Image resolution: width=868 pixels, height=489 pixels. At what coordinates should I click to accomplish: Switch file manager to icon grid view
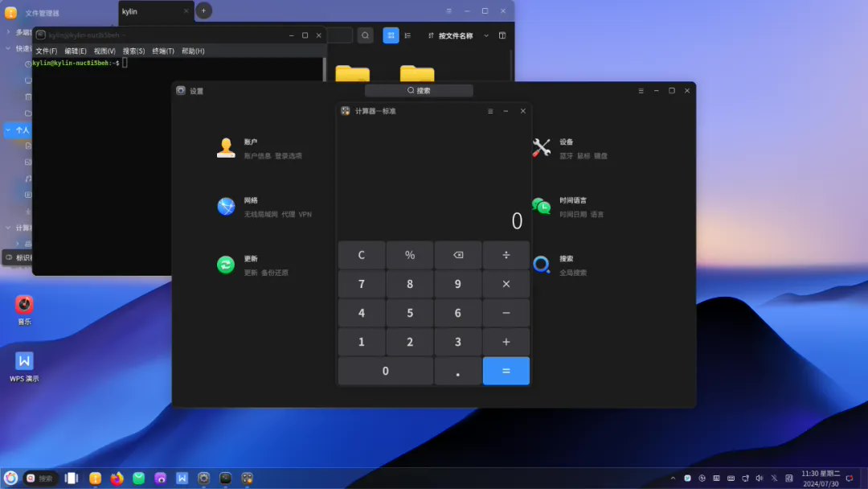391,35
